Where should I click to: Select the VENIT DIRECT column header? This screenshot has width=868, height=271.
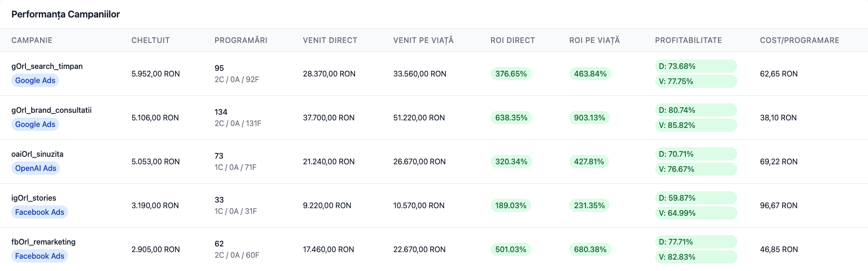pyautogui.click(x=330, y=40)
